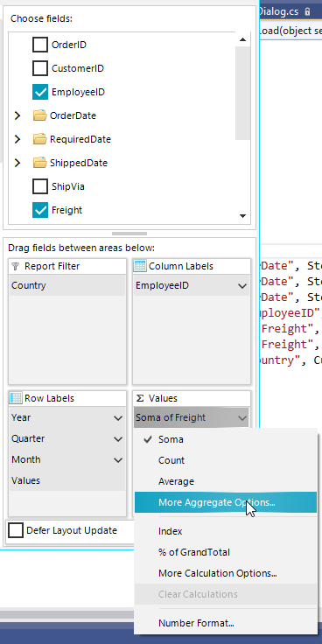Click the RequiredDate folder icon
322x644 pixels.
click(x=40, y=139)
